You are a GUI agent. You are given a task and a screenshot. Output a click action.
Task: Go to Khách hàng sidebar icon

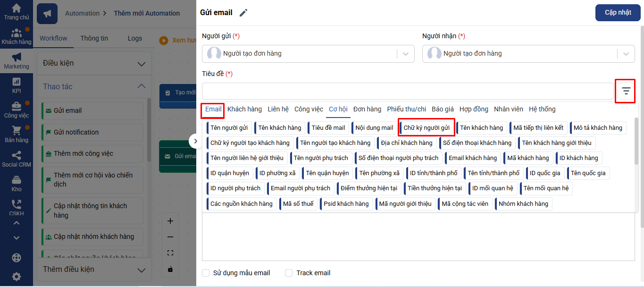pos(17,36)
